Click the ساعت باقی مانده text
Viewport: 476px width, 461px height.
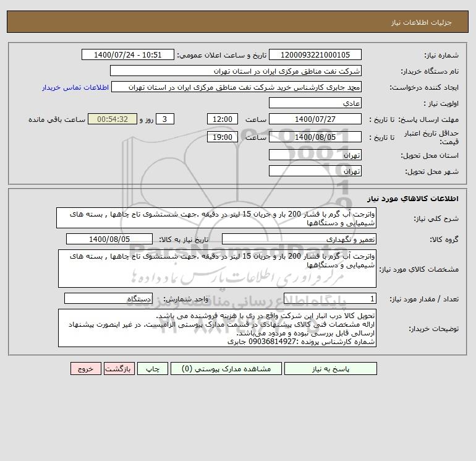tap(57, 119)
